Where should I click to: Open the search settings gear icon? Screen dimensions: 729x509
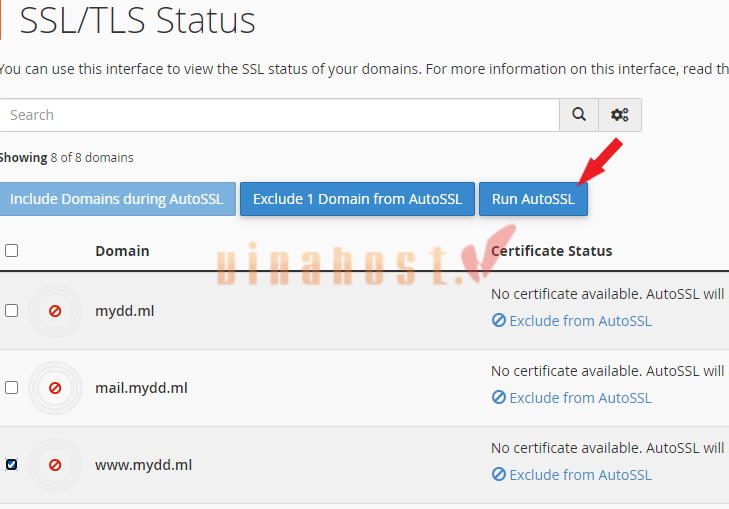[x=620, y=115]
